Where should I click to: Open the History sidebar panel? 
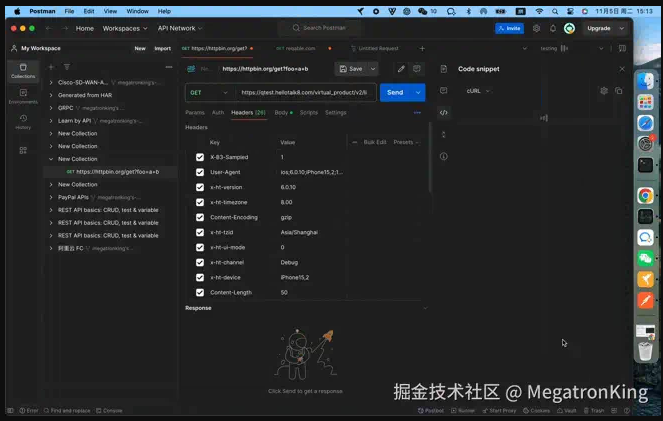pos(23,122)
